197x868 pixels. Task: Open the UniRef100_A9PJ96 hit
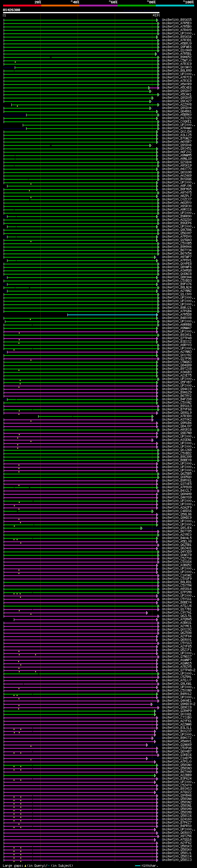pos(177,186)
